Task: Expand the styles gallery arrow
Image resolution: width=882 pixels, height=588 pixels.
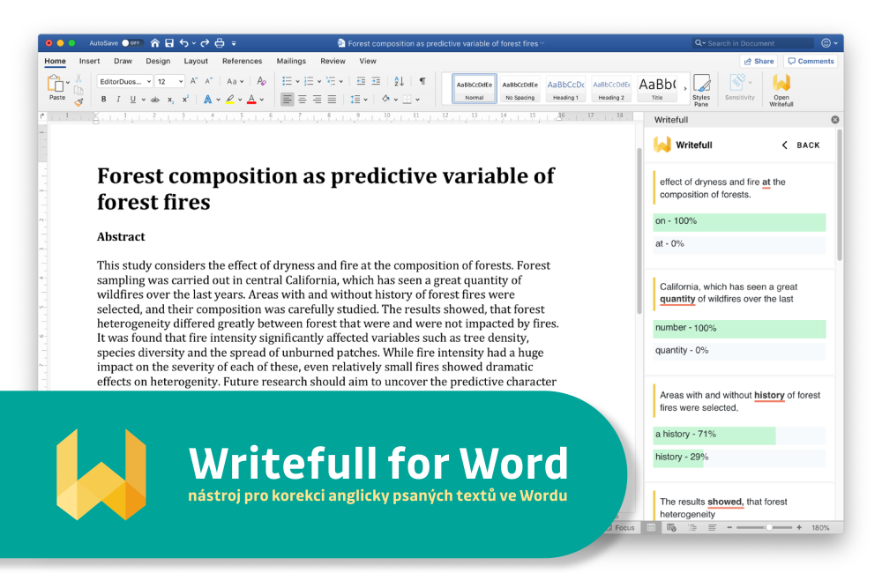Action: coord(685,88)
